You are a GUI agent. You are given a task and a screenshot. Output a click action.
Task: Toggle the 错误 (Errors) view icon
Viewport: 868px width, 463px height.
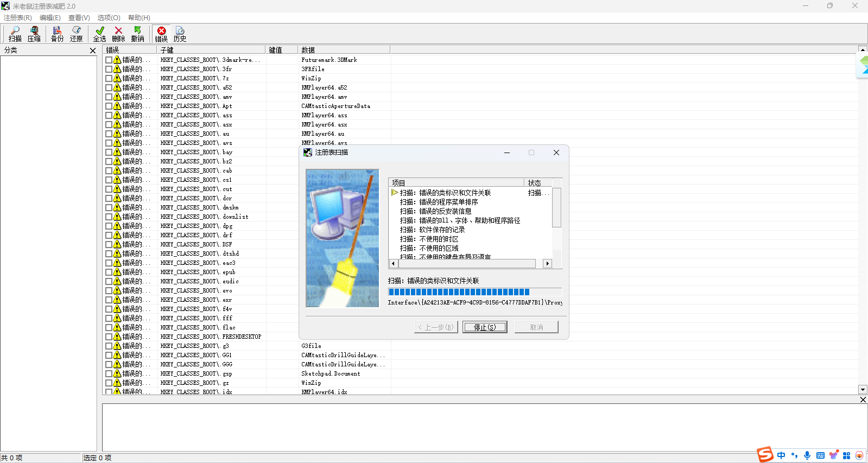[161, 34]
